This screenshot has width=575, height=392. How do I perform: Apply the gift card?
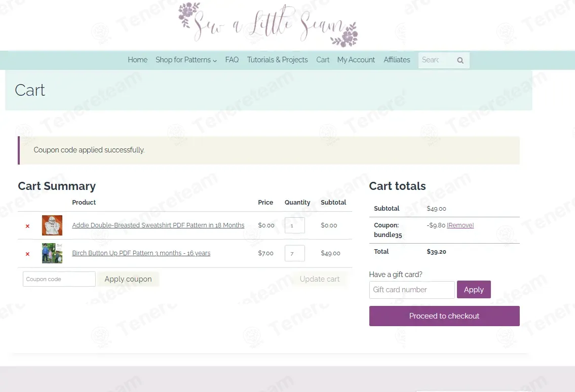click(474, 290)
